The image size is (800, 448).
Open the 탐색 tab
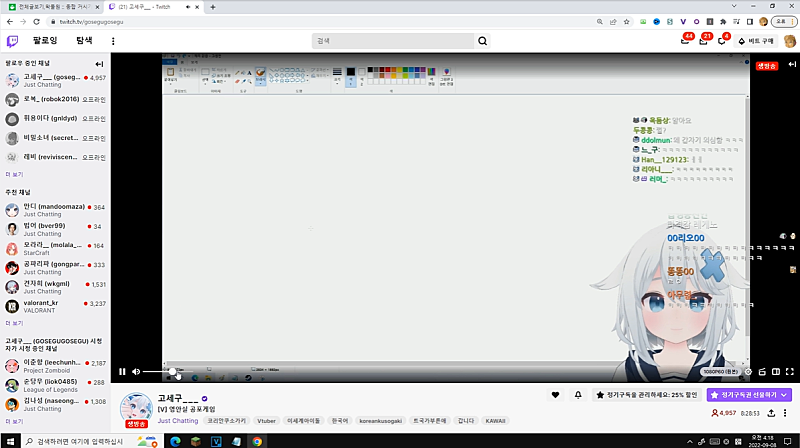(x=84, y=40)
